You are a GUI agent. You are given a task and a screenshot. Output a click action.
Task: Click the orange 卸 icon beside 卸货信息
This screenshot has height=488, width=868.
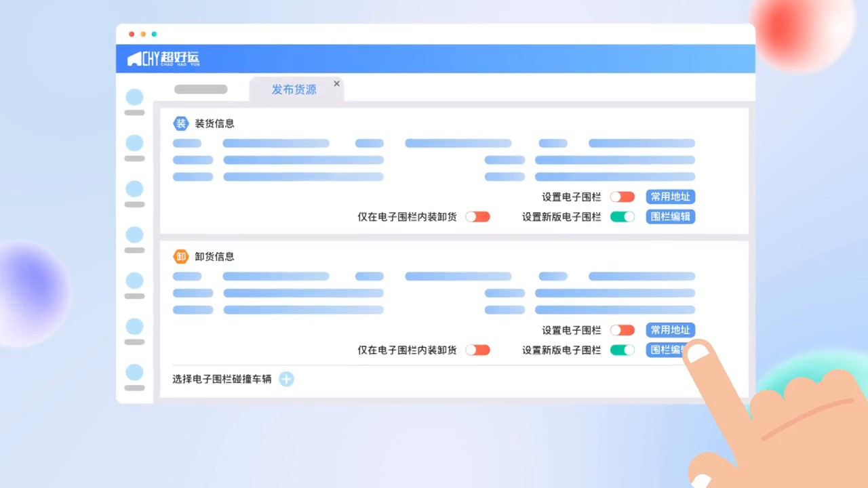click(180, 256)
